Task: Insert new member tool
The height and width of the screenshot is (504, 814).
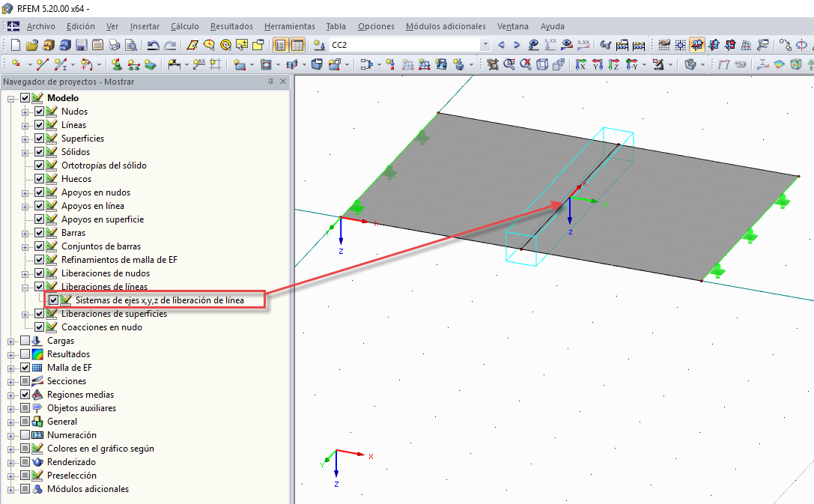Action: point(61,64)
